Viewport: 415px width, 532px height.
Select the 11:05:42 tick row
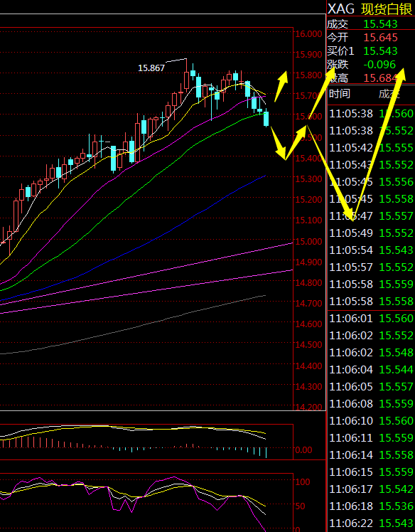pos(371,148)
